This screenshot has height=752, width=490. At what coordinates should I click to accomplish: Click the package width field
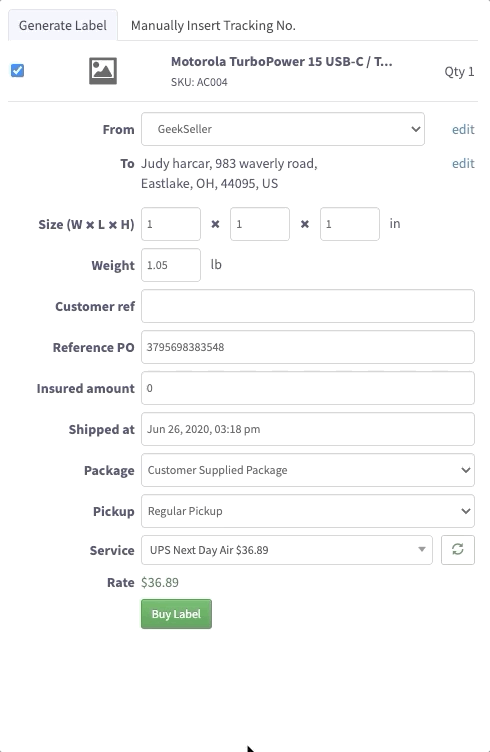pyautogui.click(x=171, y=224)
